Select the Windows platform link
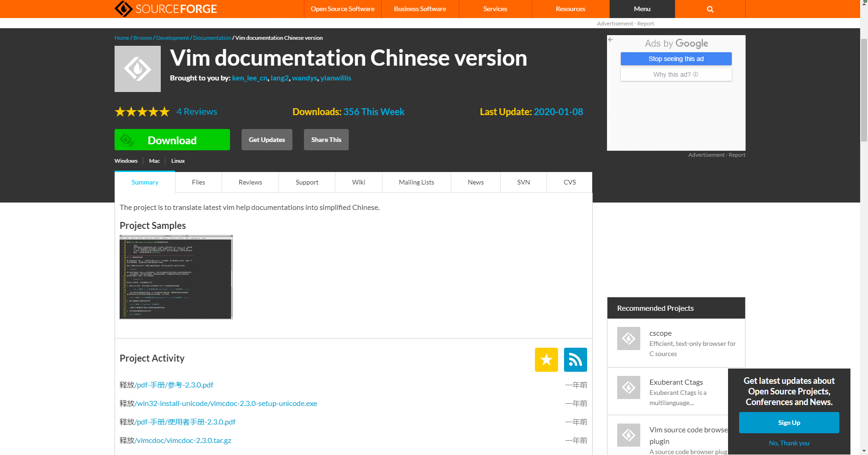 [126, 161]
